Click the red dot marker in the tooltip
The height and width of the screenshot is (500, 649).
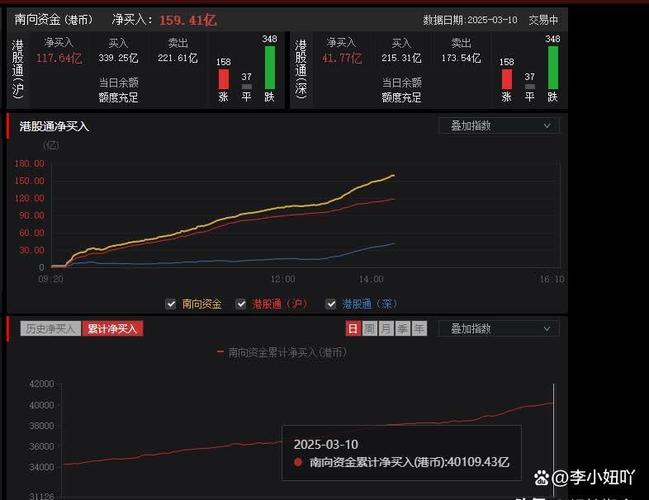coord(298,462)
